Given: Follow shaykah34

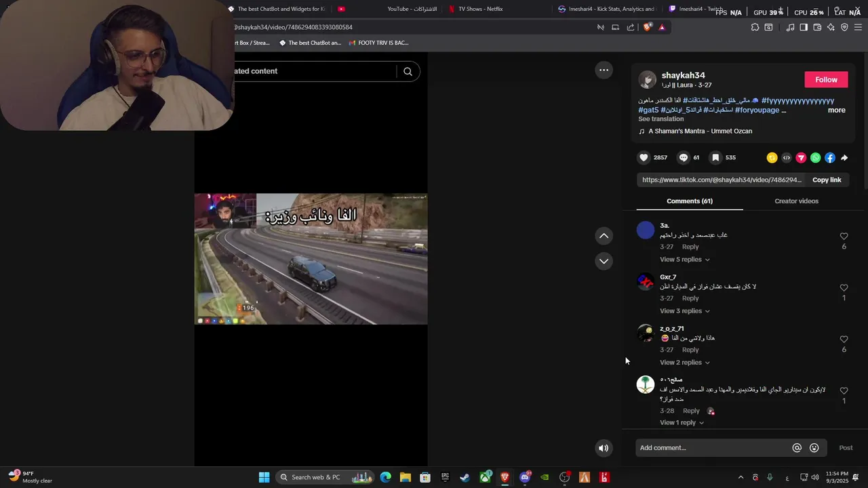Looking at the screenshot, I should 826,80.
